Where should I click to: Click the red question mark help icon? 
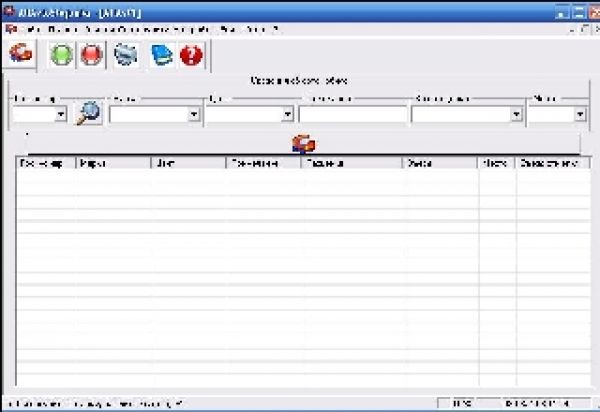(x=191, y=55)
